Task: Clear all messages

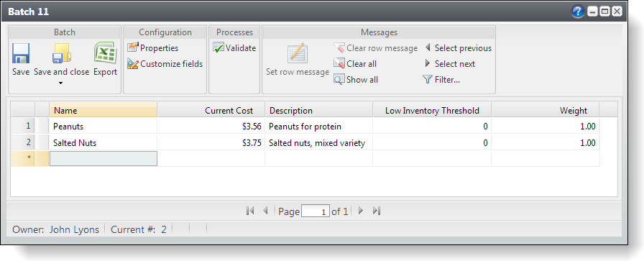Action: point(355,64)
